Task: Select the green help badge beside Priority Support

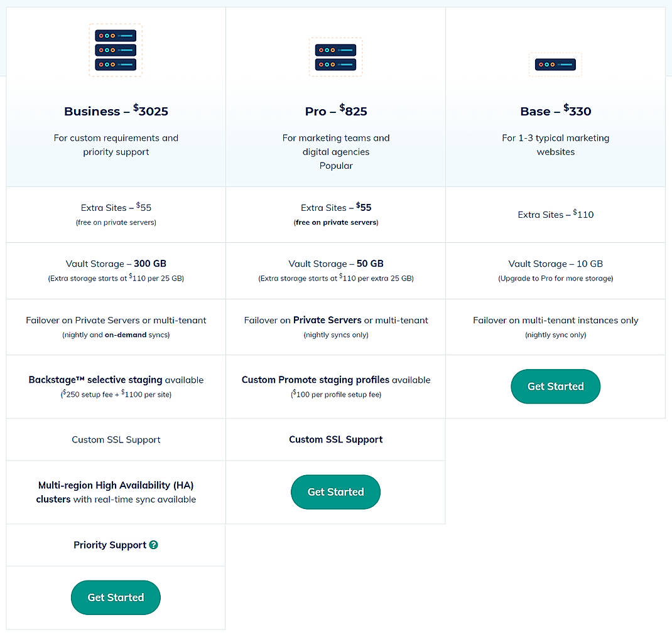Action: 154,545
